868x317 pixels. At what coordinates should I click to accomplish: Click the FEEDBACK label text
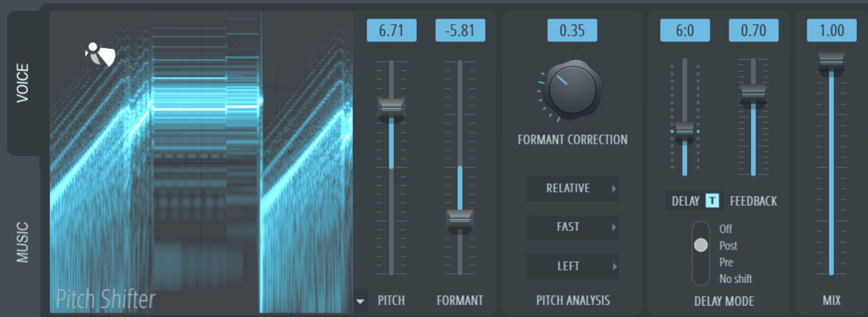click(x=753, y=201)
